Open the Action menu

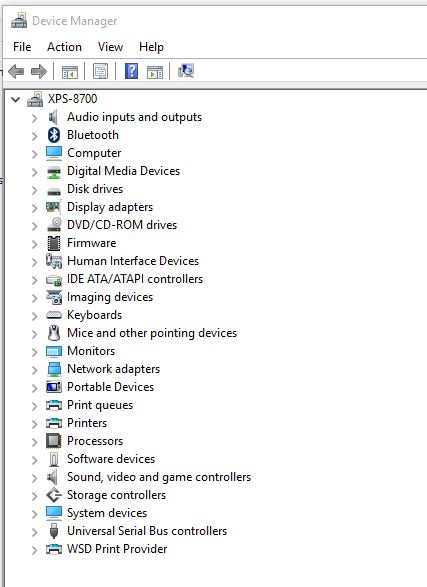coord(64,47)
